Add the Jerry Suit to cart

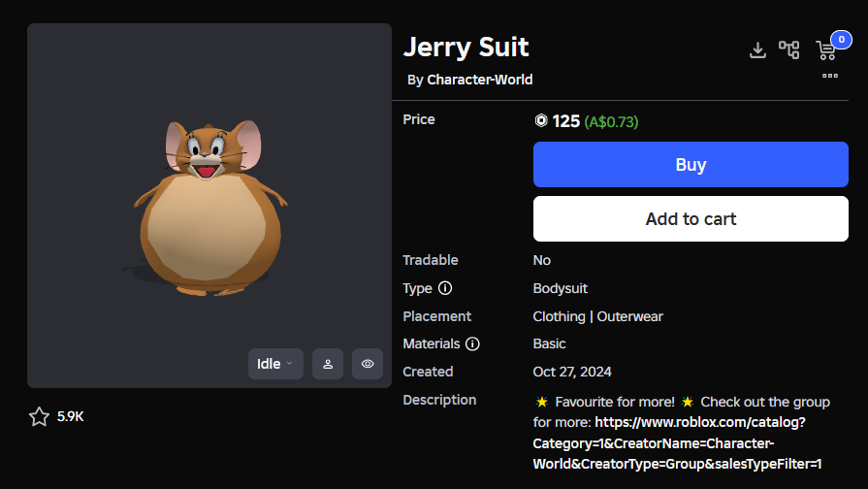691,218
